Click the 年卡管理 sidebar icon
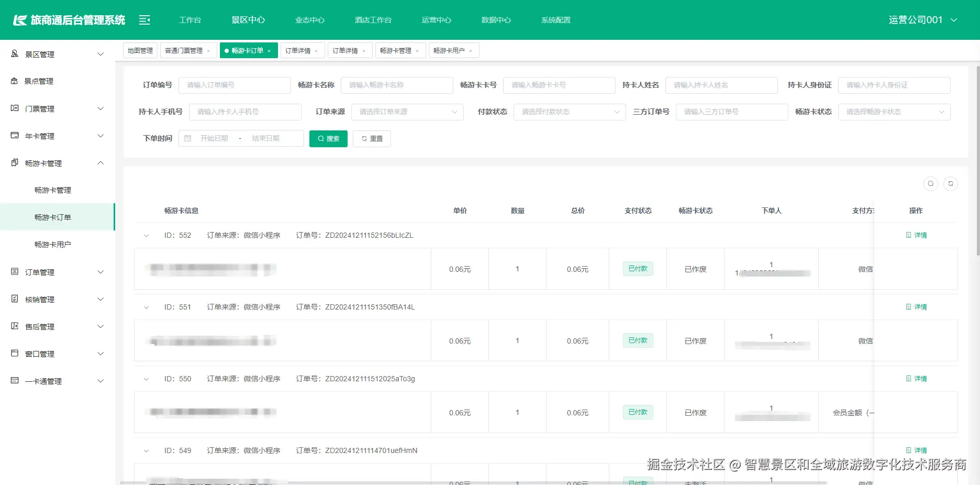 [14, 136]
